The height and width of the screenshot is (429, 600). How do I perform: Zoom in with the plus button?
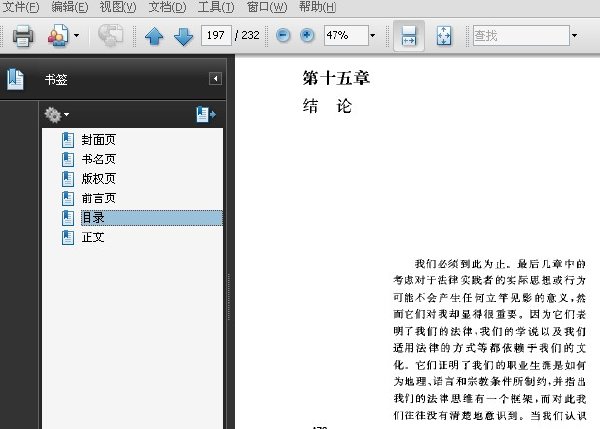307,36
